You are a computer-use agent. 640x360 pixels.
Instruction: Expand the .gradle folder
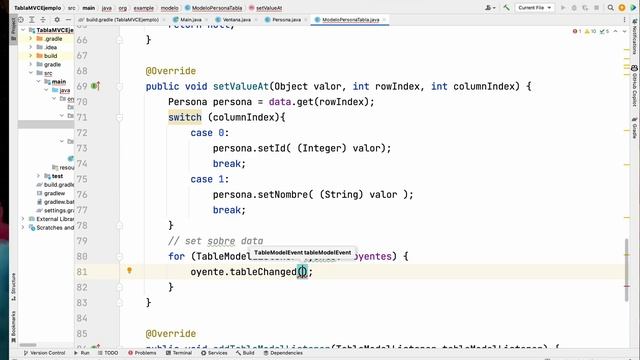pyautogui.click(x=31, y=38)
